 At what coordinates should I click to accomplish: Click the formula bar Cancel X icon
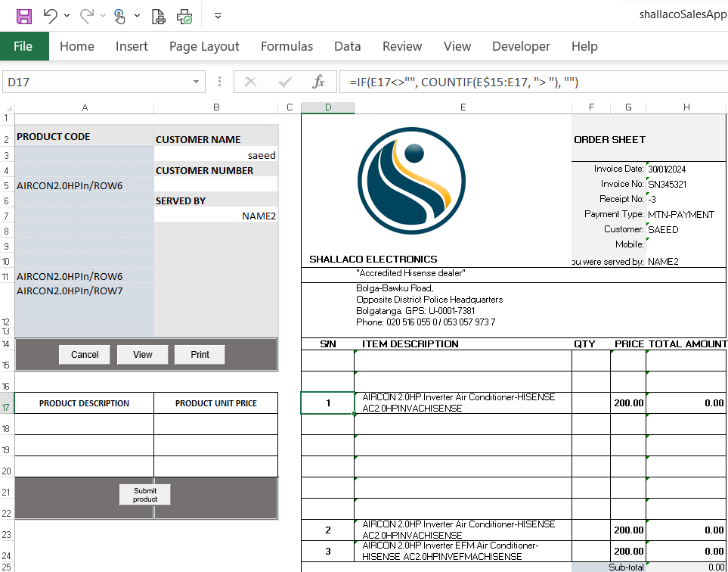point(251,82)
